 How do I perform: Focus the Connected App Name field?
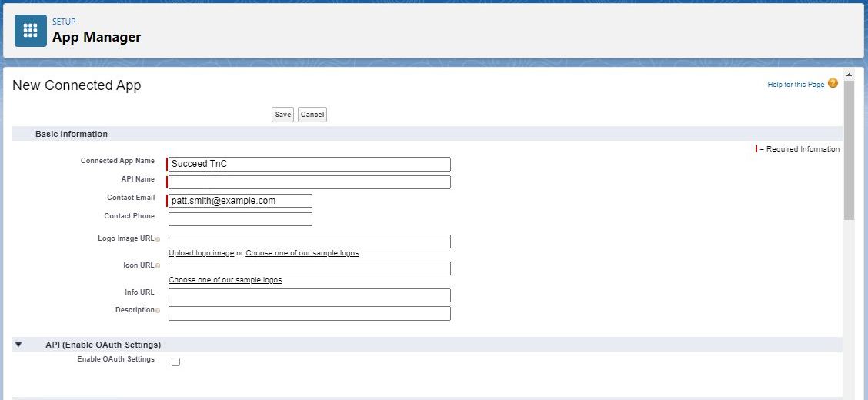tap(309, 165)
